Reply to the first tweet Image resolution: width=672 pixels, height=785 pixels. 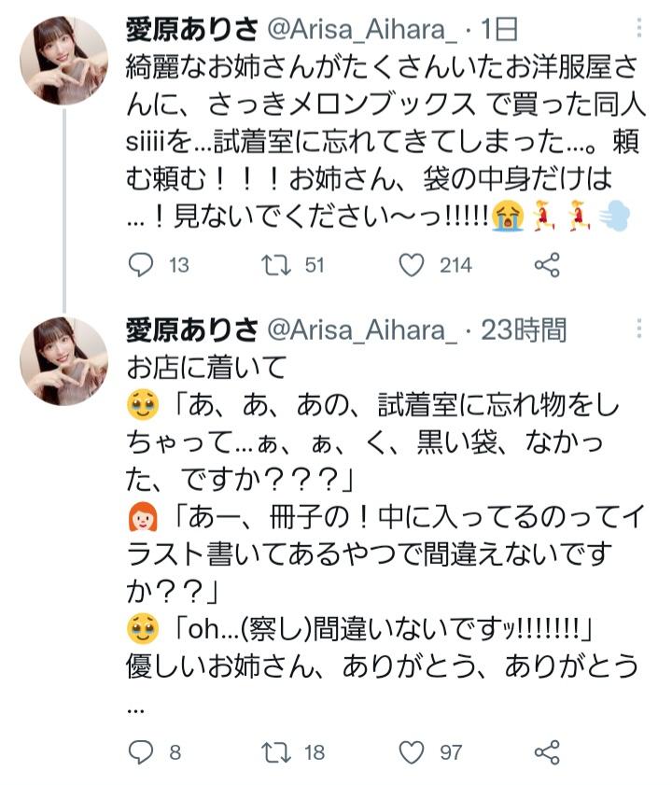pos(140,266)
